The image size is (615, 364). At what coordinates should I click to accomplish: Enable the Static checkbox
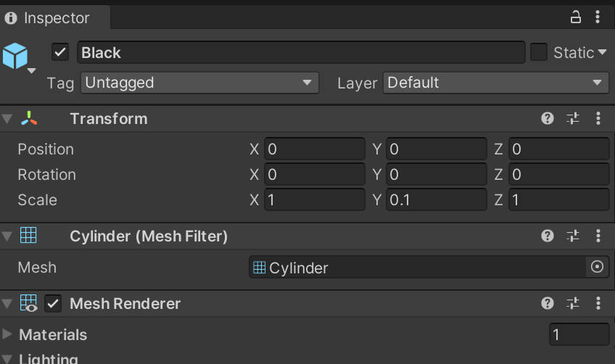point(539,52)
